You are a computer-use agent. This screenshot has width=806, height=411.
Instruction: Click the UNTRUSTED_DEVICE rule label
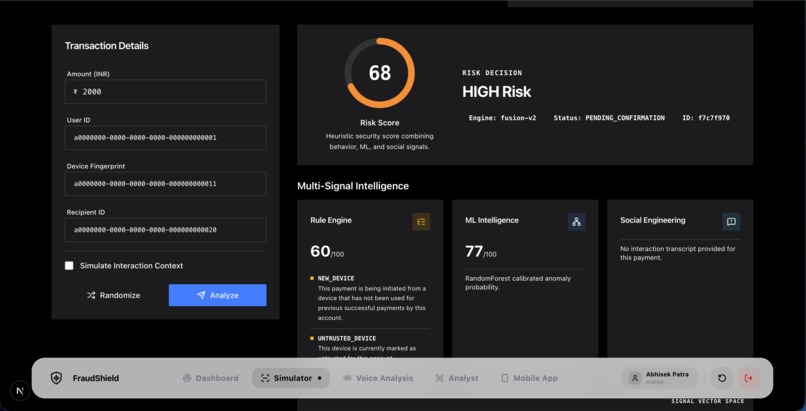coord(346,339)
